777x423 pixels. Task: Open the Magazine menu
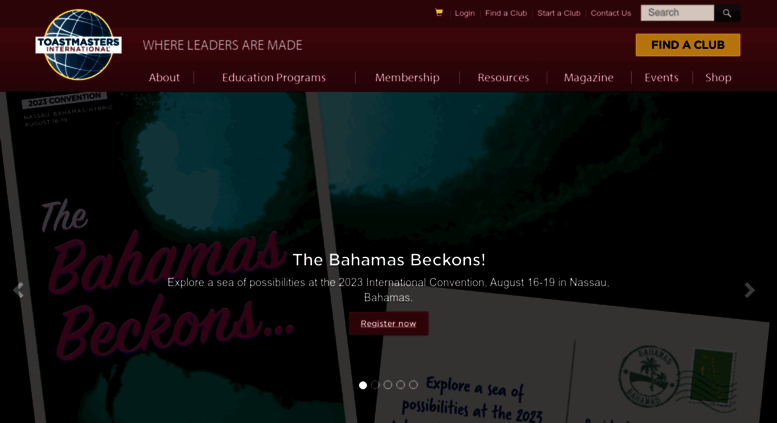point(588,77)
